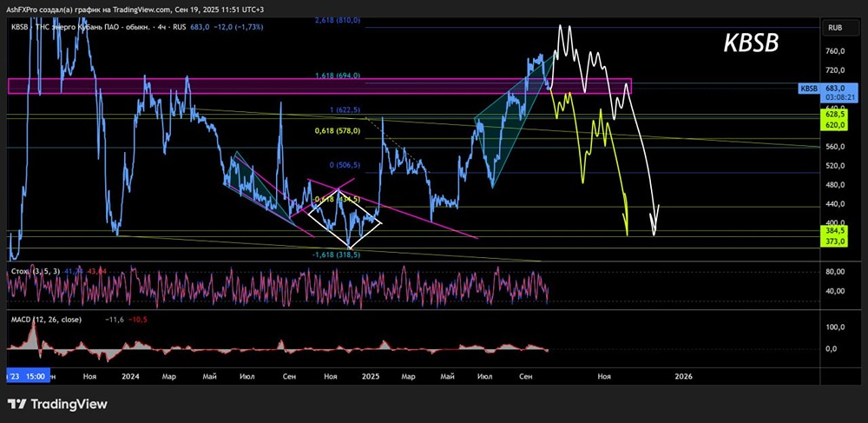Click the Июл label before 2025 on time axis
868x423 pixels.
point(247,376)
